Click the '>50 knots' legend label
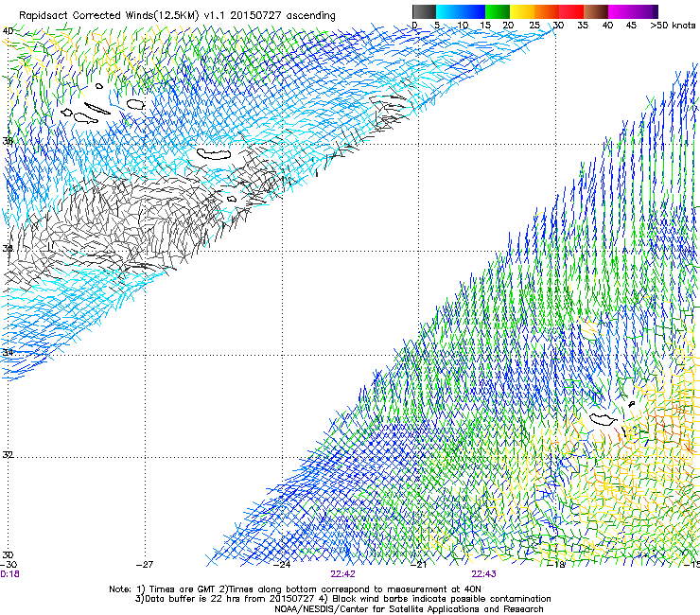The width and height of the screenshot is (700, 615). (673, 26)
